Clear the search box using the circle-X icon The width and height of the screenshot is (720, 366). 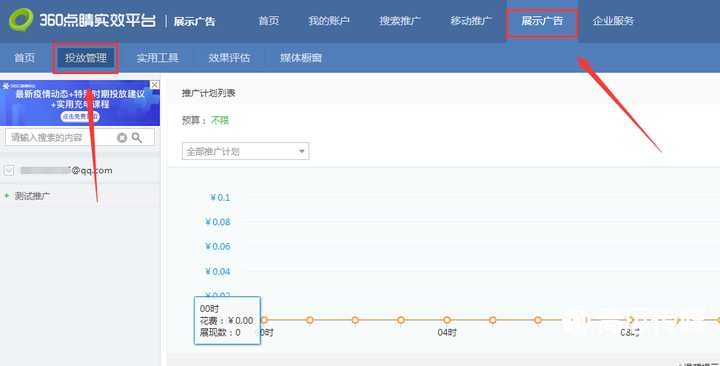[x=122, y=138]
